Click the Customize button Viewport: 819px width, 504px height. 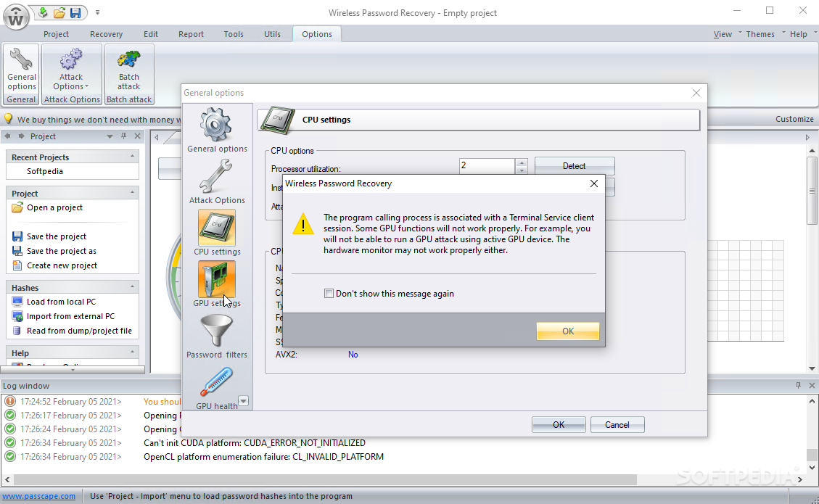[794, 119]
